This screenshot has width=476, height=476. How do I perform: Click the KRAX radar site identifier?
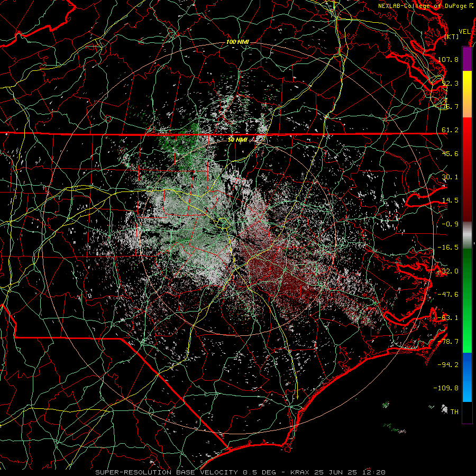pos(300,472)
